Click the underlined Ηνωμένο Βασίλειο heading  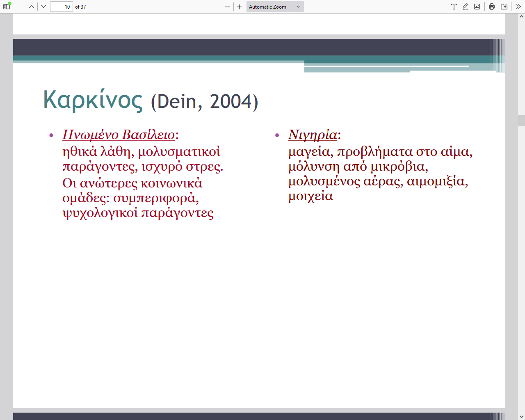tap(119, 135)
